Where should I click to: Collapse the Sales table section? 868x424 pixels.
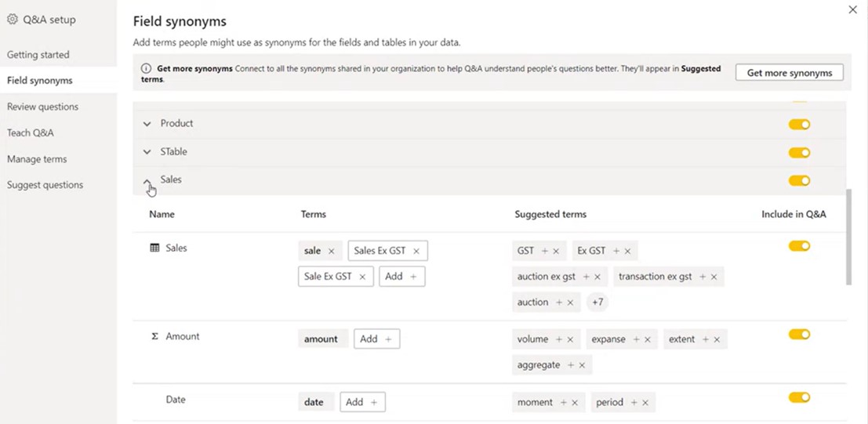pos(147,180)
